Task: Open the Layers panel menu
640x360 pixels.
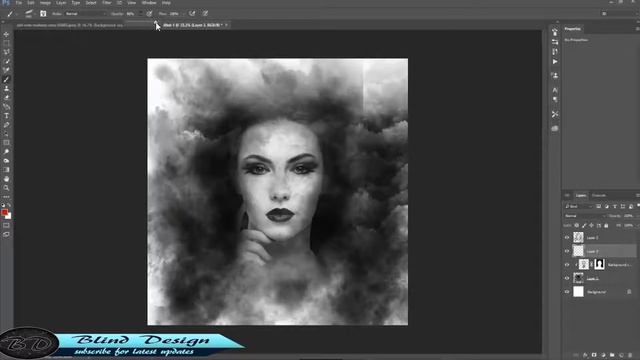Action: [x=638, y=195]
